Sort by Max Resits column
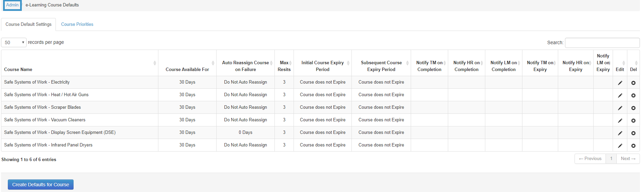Viewport: 644px width, 192px height. 284,63
